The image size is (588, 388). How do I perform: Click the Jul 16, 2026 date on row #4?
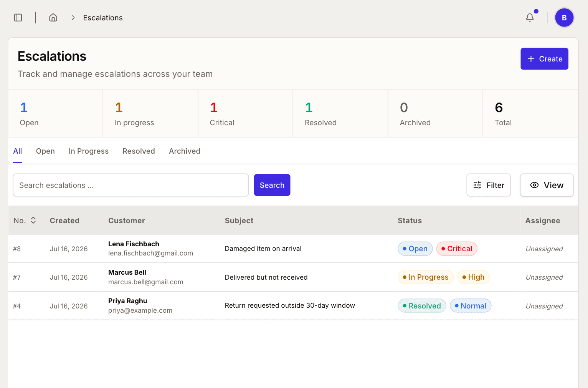pos(69,306)
